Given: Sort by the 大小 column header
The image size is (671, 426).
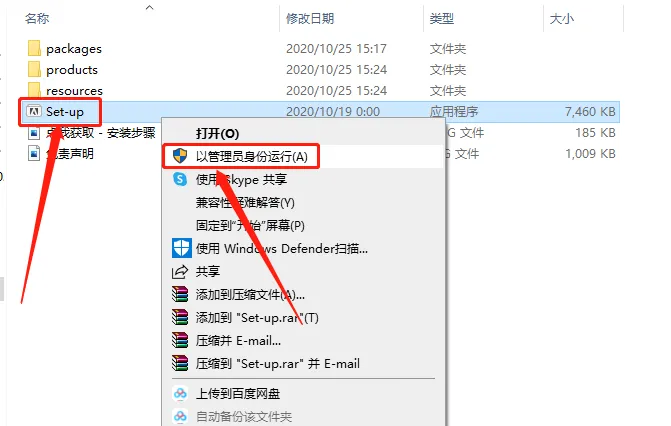Looking at the screenshot, I should (561, 18).
